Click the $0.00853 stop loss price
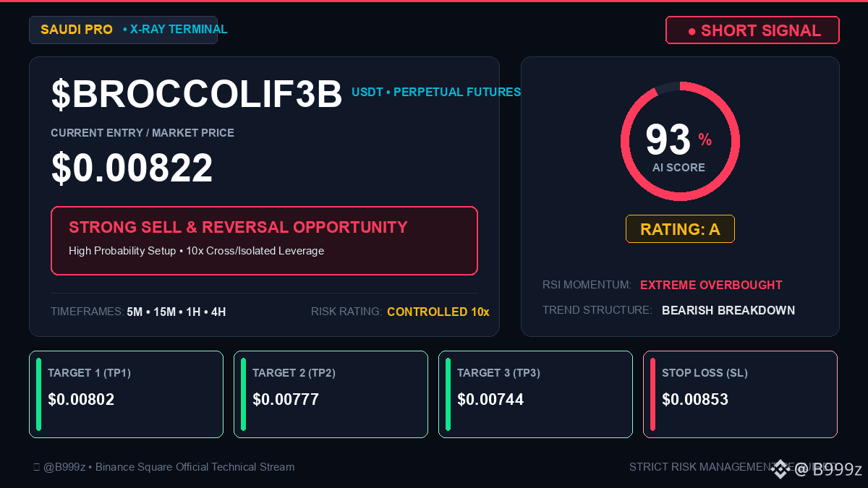 point(695,399)
